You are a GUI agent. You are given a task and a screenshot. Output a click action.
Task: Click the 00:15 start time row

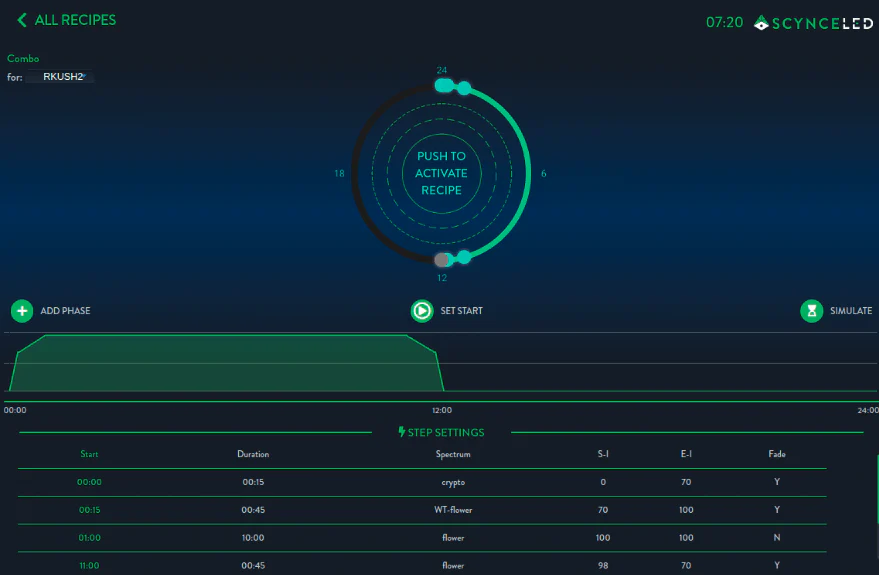tap(90, 510)
